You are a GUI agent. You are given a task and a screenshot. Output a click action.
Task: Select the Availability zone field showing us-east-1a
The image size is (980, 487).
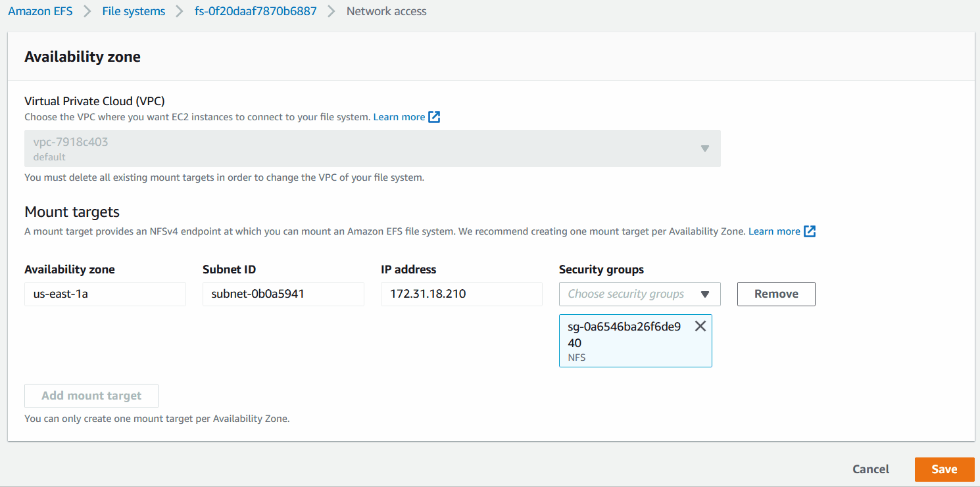(105, 294)
